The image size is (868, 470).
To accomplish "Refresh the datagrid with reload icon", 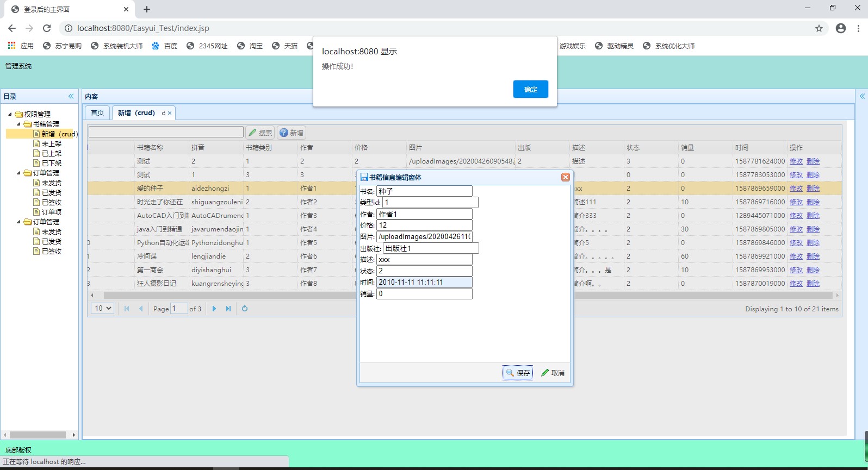I will tap(245, 309).
